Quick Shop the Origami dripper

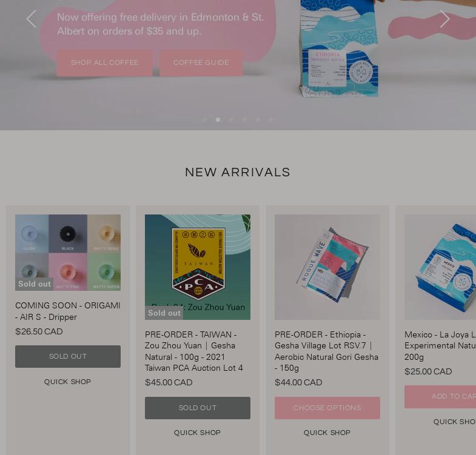click(x=68, y=382)
